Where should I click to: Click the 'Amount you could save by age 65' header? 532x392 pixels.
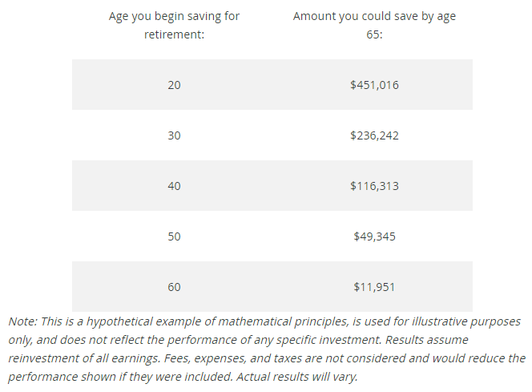(374, 25)
